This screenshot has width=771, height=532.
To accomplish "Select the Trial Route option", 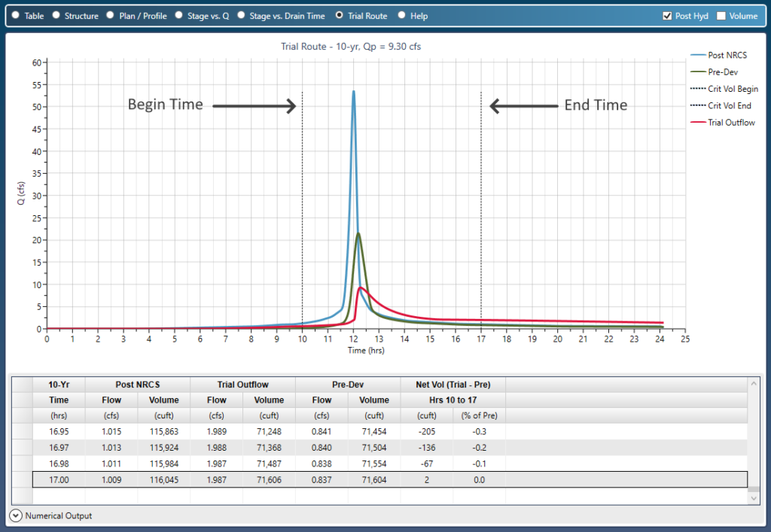I will click(x=339, y=16).
